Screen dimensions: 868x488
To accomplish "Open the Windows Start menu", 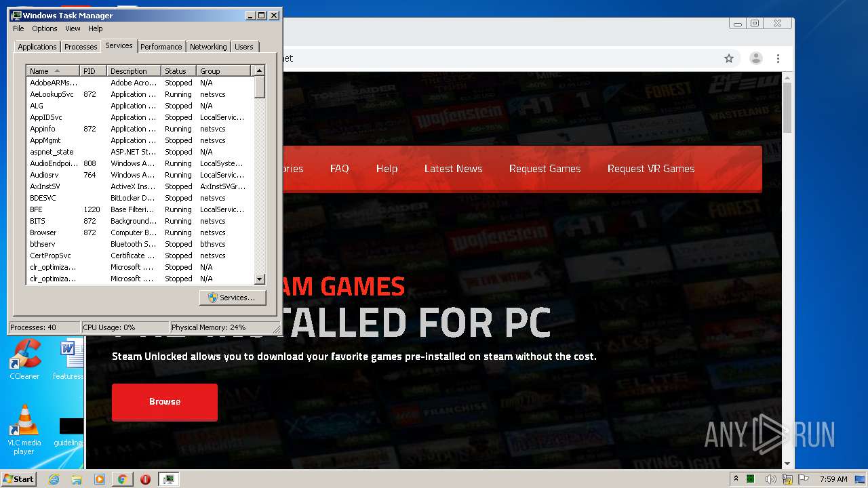I will pos(18,479).
